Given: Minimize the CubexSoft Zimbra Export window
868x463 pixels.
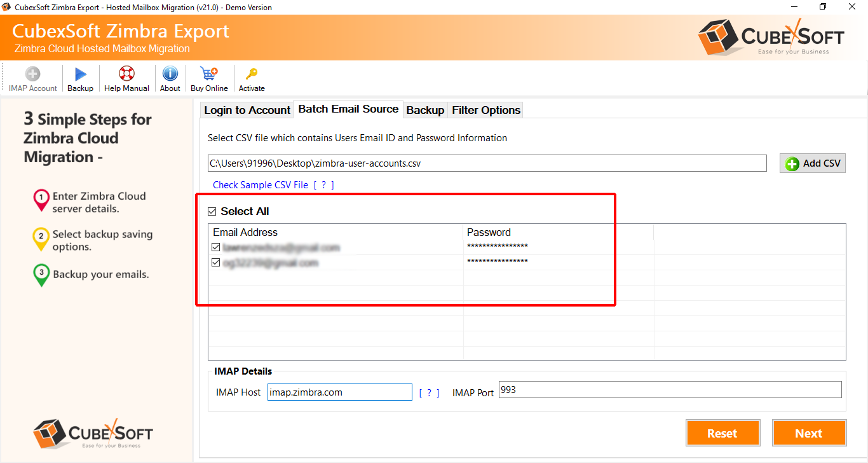Looking at the screenshot, I should (794, 7).
